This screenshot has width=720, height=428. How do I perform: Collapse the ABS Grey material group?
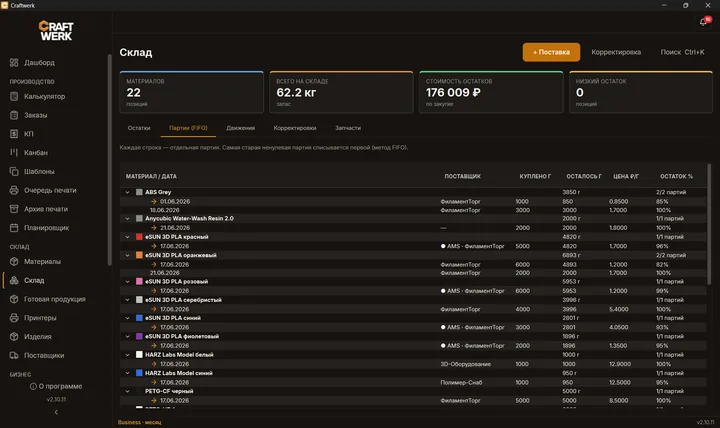pyautogui.click(x=128, y=192)
